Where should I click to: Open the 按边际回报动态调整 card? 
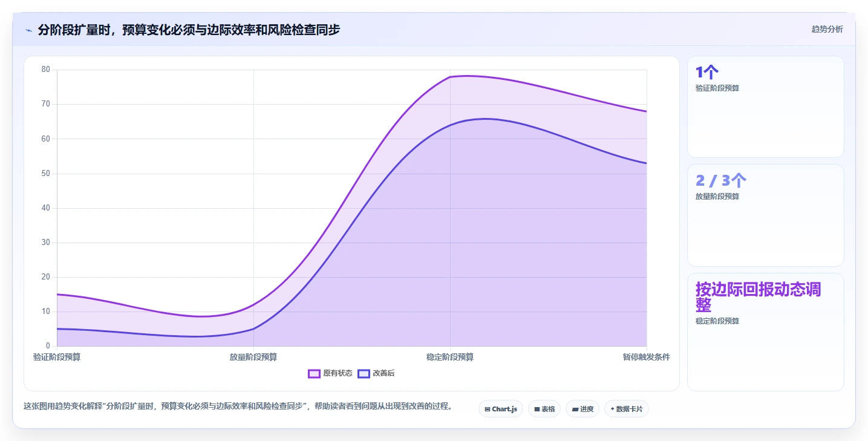[765, 332]
